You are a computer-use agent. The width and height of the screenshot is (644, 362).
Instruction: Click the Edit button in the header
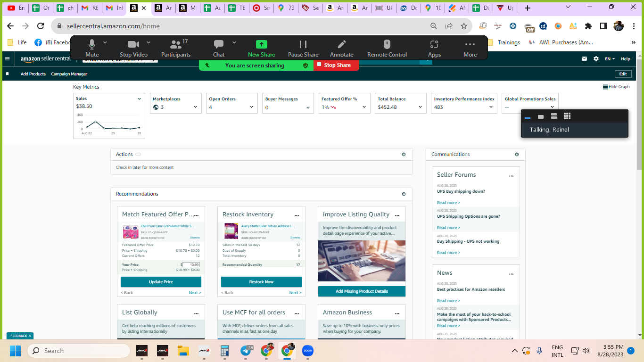click(623, 74)
